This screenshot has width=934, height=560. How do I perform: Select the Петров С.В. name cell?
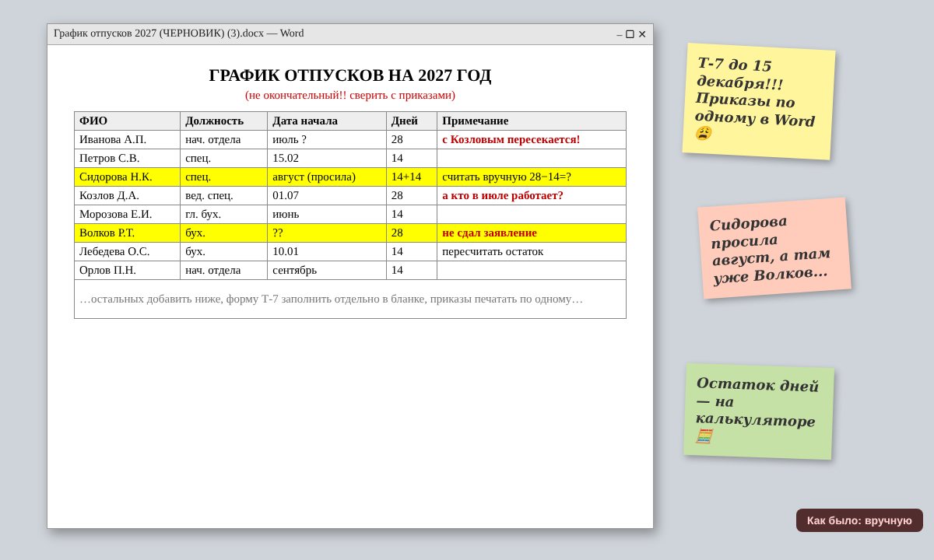(128, 159)
